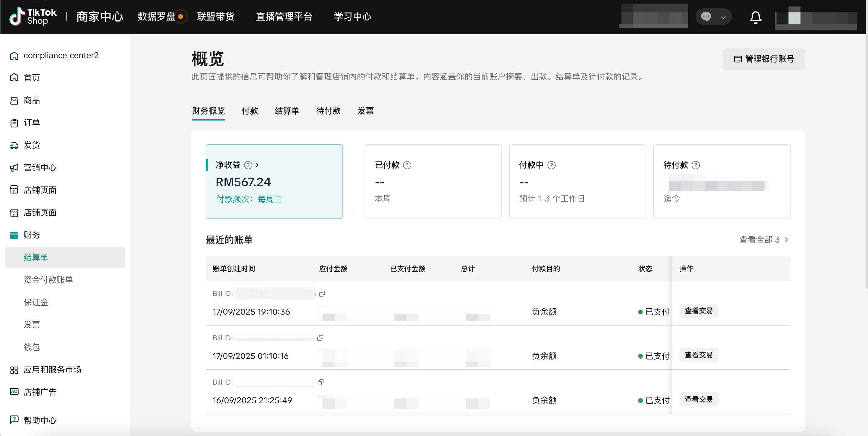Click help icon next to 待付款
Screen dimensions: 868x436
point(695,165)
